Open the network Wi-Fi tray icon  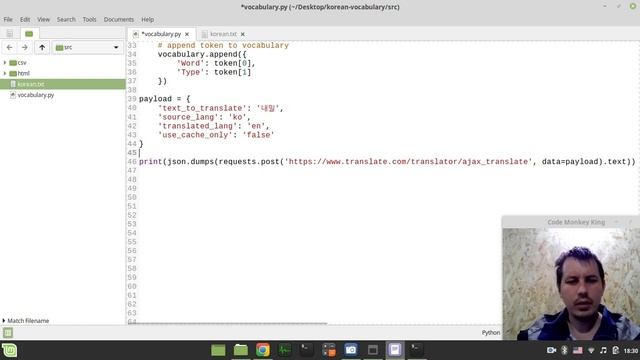tap(591, 351)
